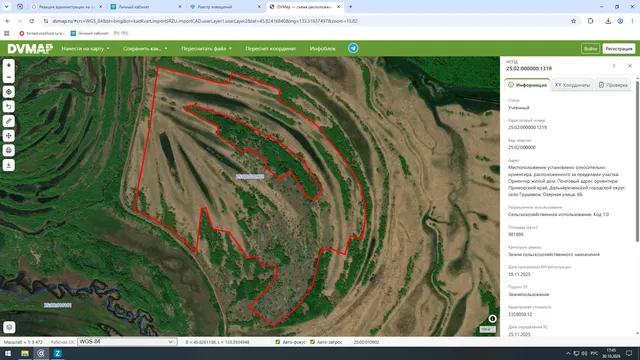Switch to the Личный кабинет browser tab
Image resolution: width=640 pixels, height=360 pixels.
tap(146, 7)
